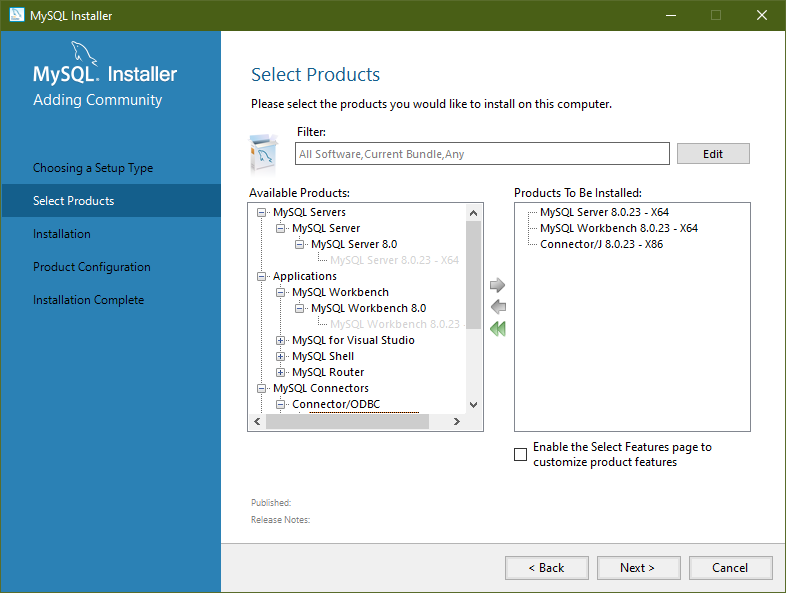
Task: Open the Installation step in sidebar
Action: [x=62, y=234]
